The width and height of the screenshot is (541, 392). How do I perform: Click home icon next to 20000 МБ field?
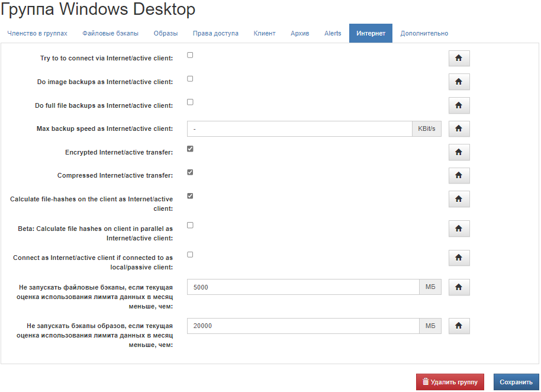click(x=459, y=326)
